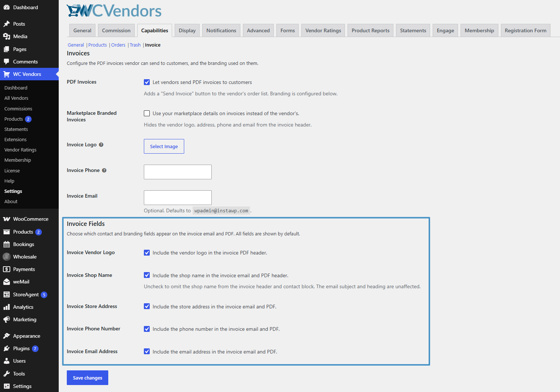Click the Payments dollar icon

tap(7, 269)
